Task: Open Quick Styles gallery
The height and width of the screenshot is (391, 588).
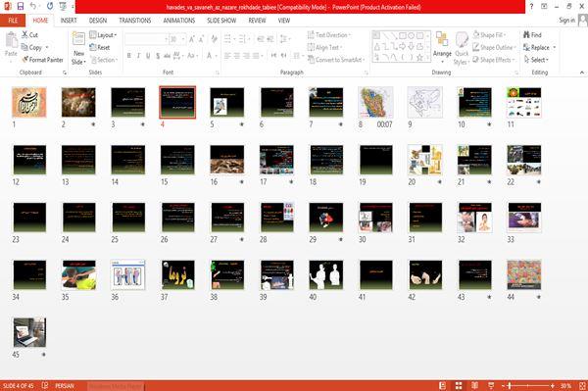Action: tap(462, 49)
